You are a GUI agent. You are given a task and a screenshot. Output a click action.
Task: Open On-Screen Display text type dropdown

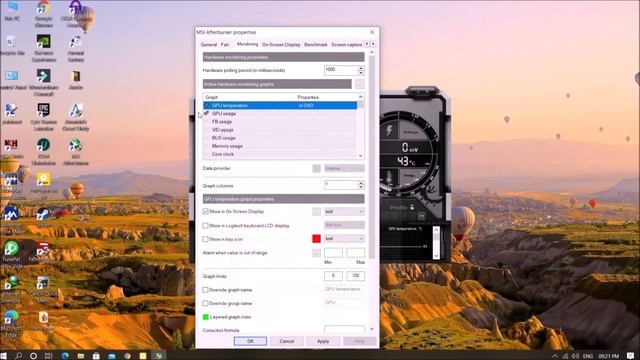(344, 211)
